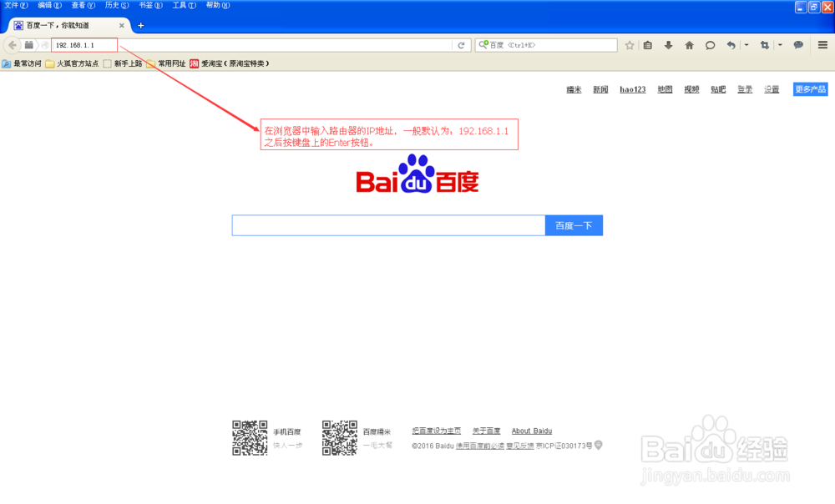Click 把百度设为主页 link
835x504 pixels.
point(436,431)
